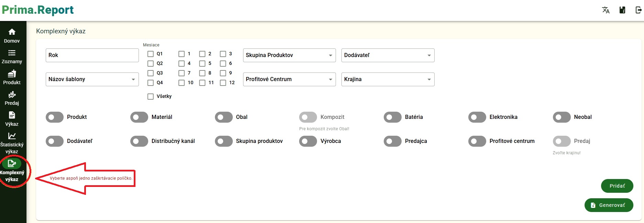The height and width of the screenshot is (223, 644).
Task: Click the Rok input field
Action: 92,55
